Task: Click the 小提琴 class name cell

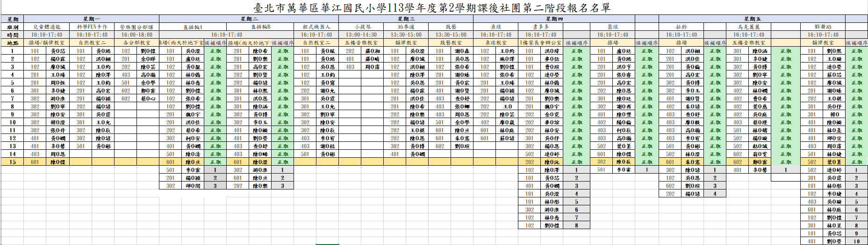Action: (x=361, y=27)
